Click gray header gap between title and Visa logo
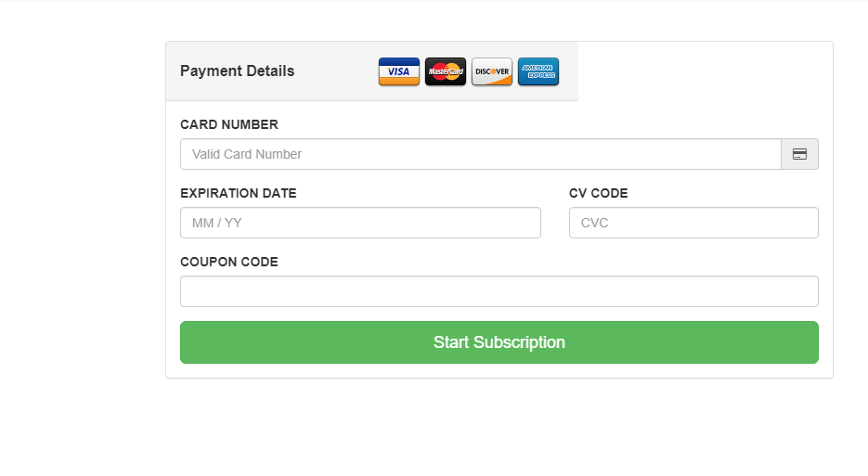This screenshot has height=476, width=868. [x=336, y=71]
